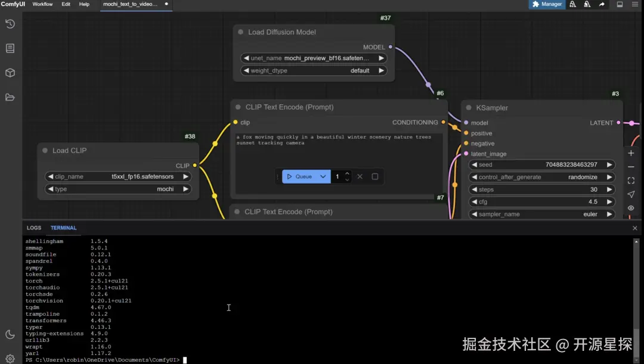Screen dimensions: 644x364
Task: Click the MODEL output connector dot
Action: coord(390,47)
